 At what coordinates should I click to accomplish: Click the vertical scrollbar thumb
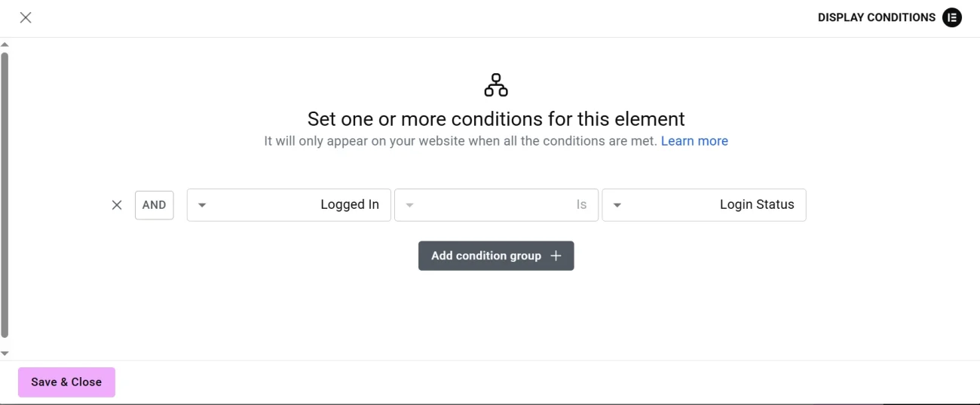(5, 195)
